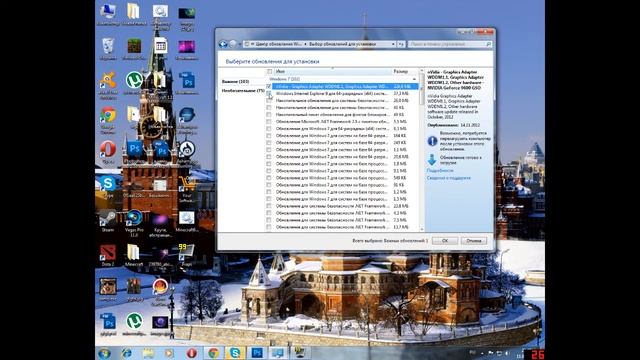Switch to Chrome in the taskbar

point(213,353)
